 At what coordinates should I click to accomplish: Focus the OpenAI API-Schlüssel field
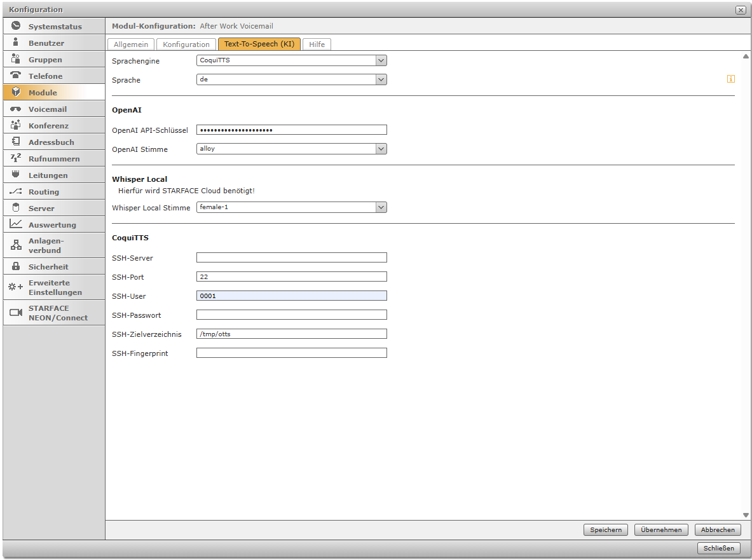(x=291, y=130)
